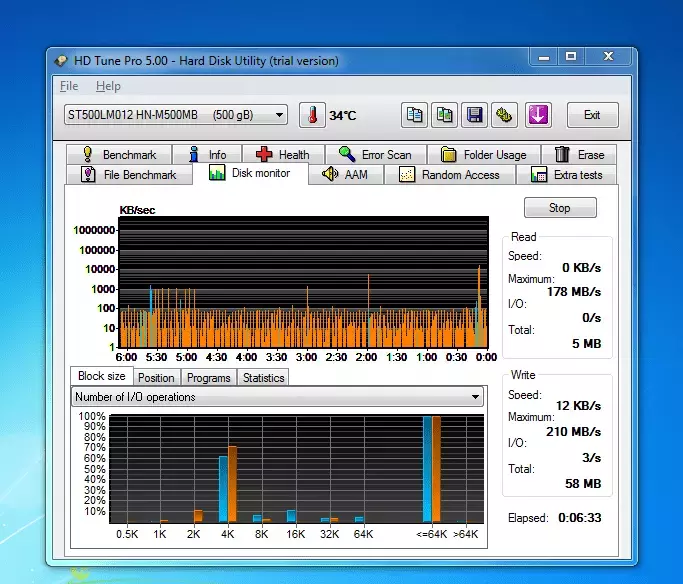Expand the ST500LM012 drive selection dropdown
Screen dimensions: 683x584
(176, 115)
